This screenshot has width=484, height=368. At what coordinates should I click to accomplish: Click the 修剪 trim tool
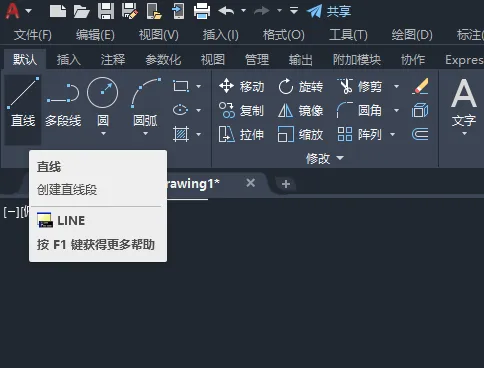(360, 86)
